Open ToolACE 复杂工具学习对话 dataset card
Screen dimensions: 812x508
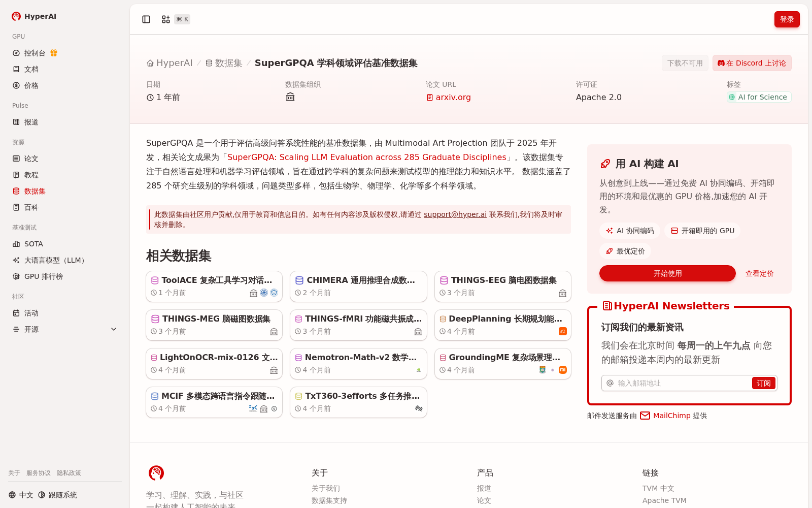(214, 287)
